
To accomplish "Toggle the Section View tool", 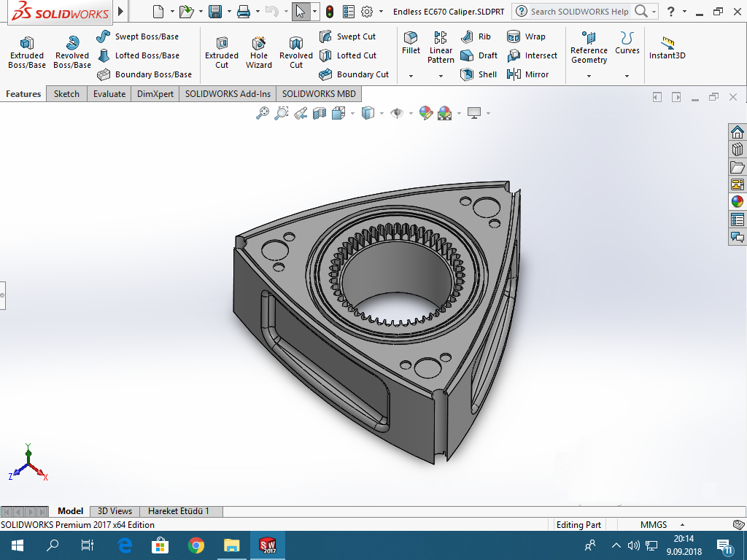I will pos(320,113).
